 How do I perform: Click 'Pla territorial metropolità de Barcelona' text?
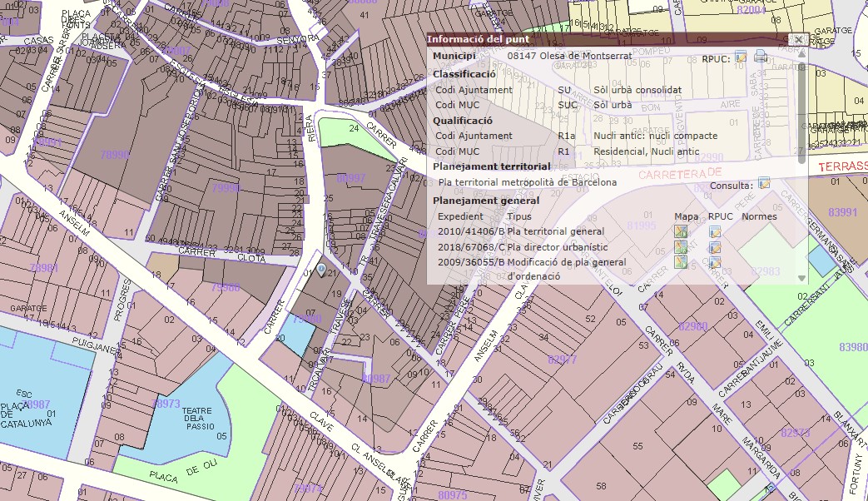coord(528,182)
